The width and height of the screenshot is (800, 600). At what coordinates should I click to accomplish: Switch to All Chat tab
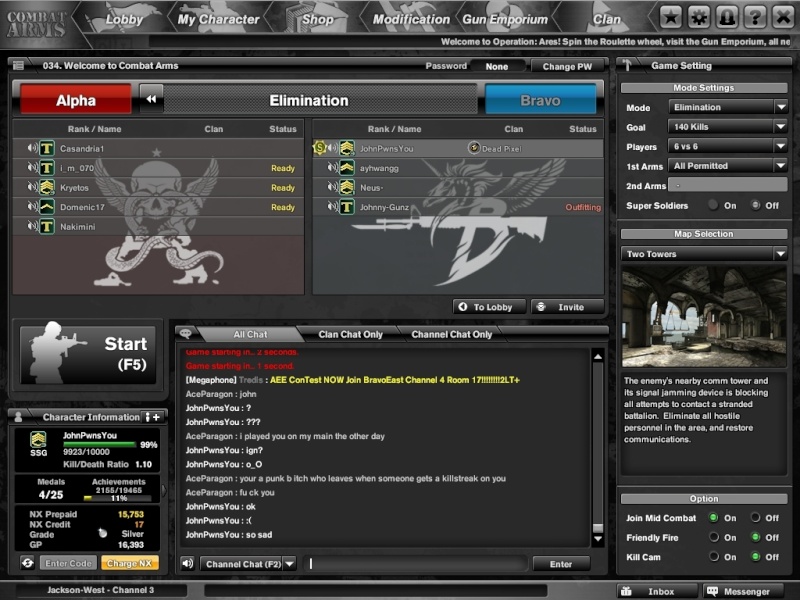click(250, 334)
